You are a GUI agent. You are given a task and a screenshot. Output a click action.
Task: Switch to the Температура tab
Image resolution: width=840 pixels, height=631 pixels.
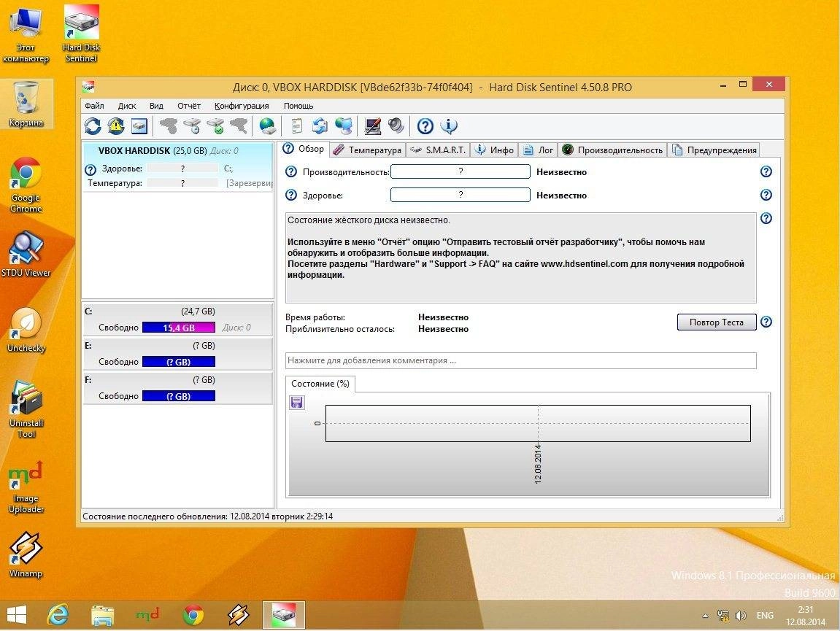coord(368,150)
